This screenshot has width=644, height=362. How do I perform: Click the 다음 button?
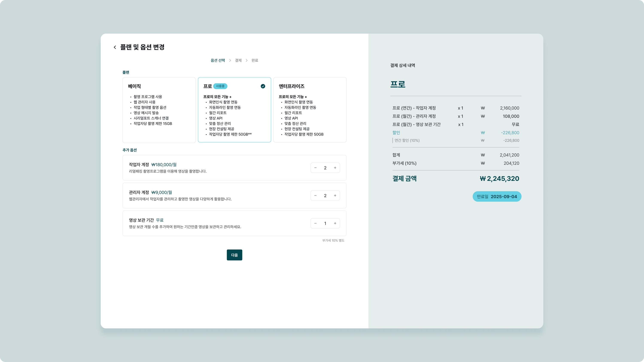click(234, 255)
